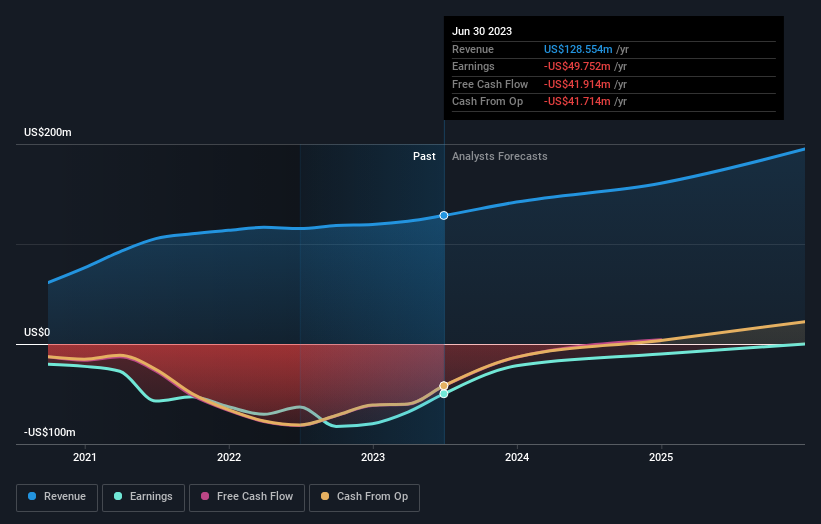Click the Earnings row label in tooltip
Screen dimensions: 821x524
click(x=473, y=66)
